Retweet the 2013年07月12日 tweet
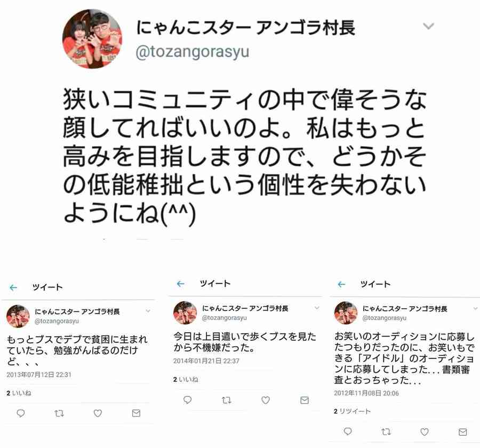Screen dimensions: 480x448 click(59, 413)
